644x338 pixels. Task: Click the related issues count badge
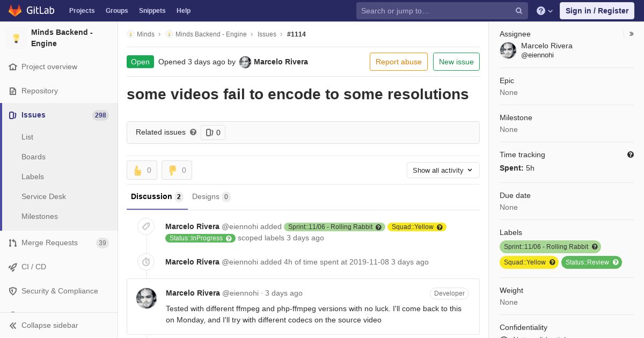[213, 133]
